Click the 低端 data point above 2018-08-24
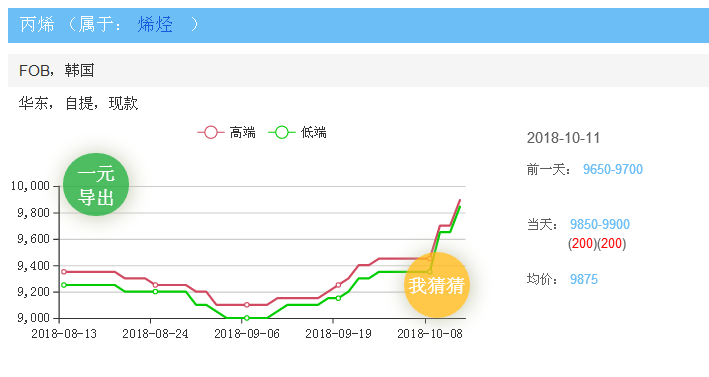The width and height of the screenshot is (709, 377). [x=155, y=292]
